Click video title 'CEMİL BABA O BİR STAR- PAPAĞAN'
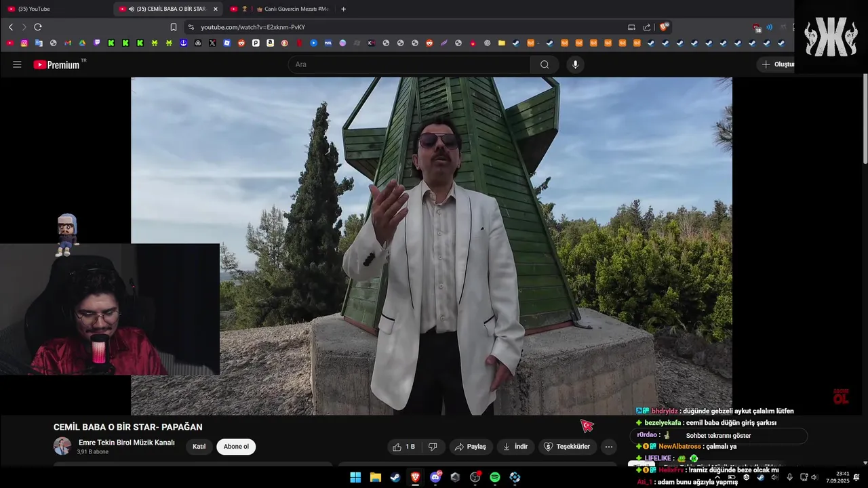Screen dimensions: 868x488 point(128,427)
